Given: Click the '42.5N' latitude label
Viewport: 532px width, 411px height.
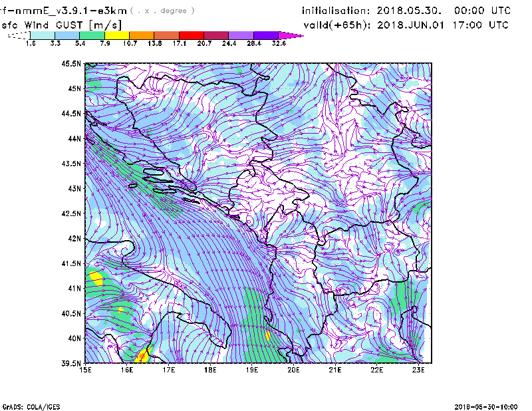Looking at the screenshot, I should coord(71,213).
